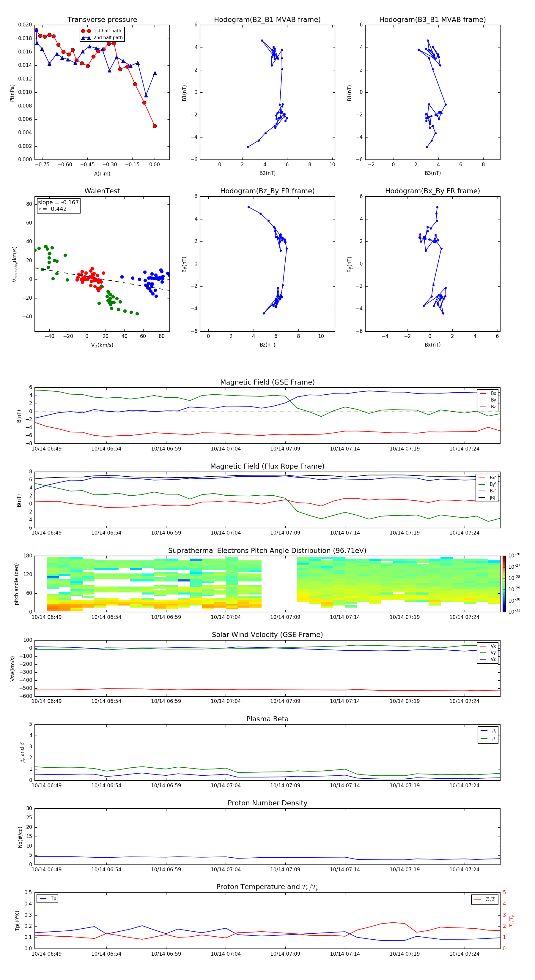The width and height of the screenshot is (535, 980).
Task: Click the 'Suprathermal Electrons Pitch Angle Distribution' title
Action: (267, 551)
